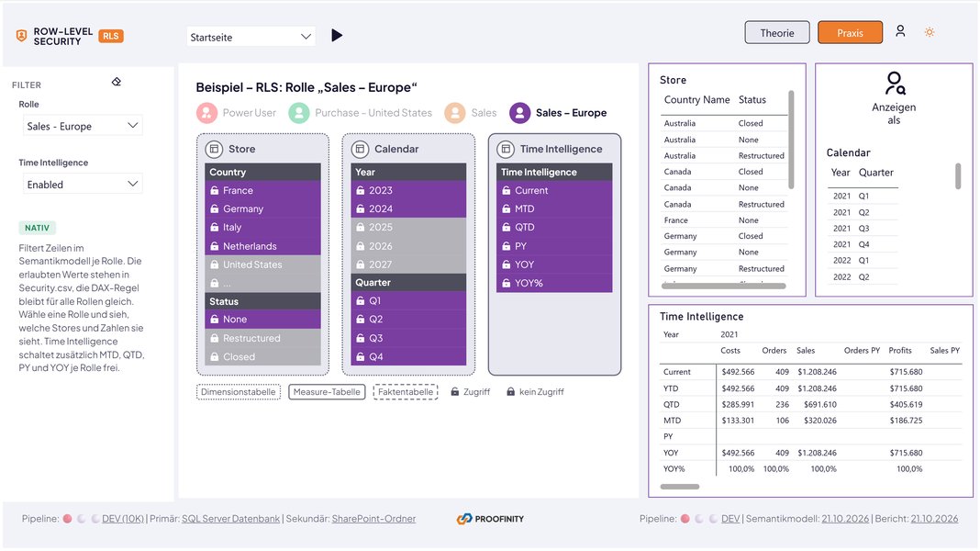Click the Store table vertical scrollbar

pyautogui.click(x=791, y=141)
